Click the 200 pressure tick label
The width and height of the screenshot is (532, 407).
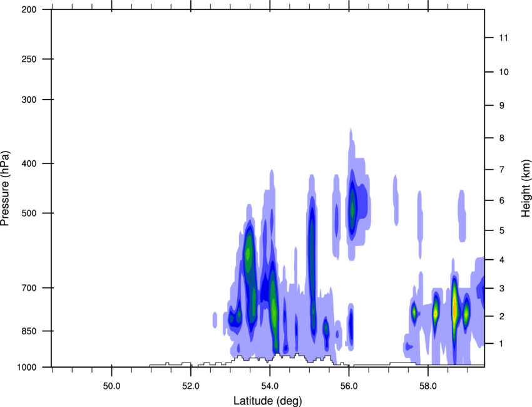tap(29, 9)
